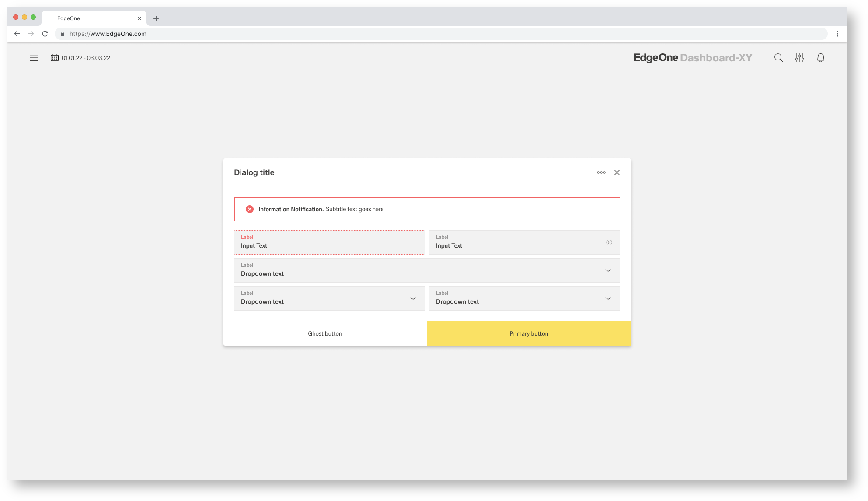Click the red error notification icon
This screenshot has height=501, width=868.
click(x=250, y=209)
